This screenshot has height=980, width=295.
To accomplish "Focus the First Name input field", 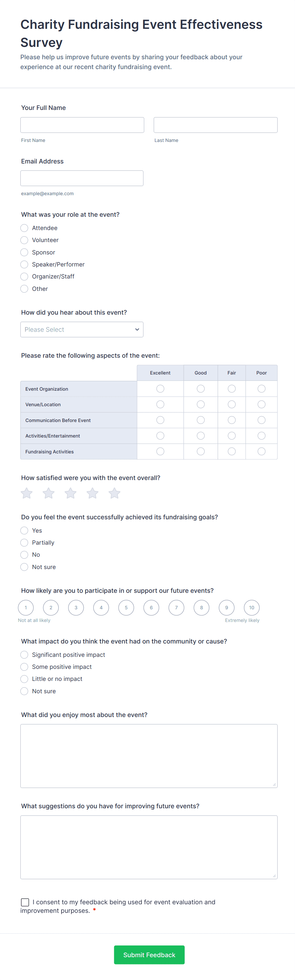I will coord(82,125).
